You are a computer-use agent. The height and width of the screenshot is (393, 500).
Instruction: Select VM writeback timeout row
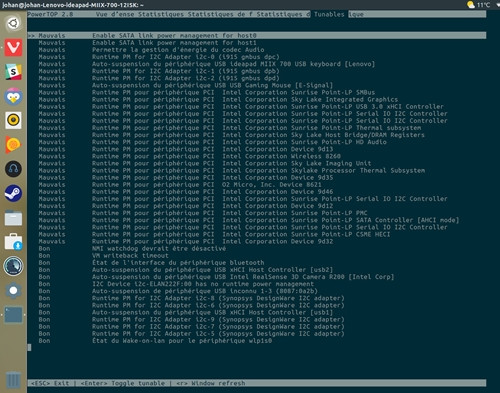coord(257,256)
